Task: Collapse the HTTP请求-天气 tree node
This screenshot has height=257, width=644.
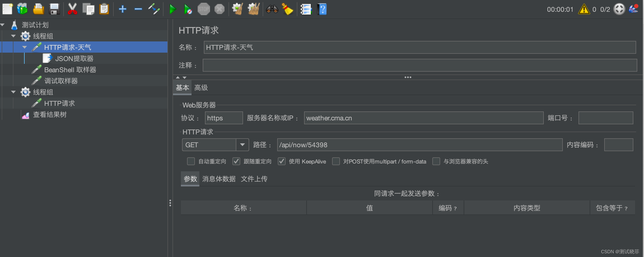Action: click(25, 47)
